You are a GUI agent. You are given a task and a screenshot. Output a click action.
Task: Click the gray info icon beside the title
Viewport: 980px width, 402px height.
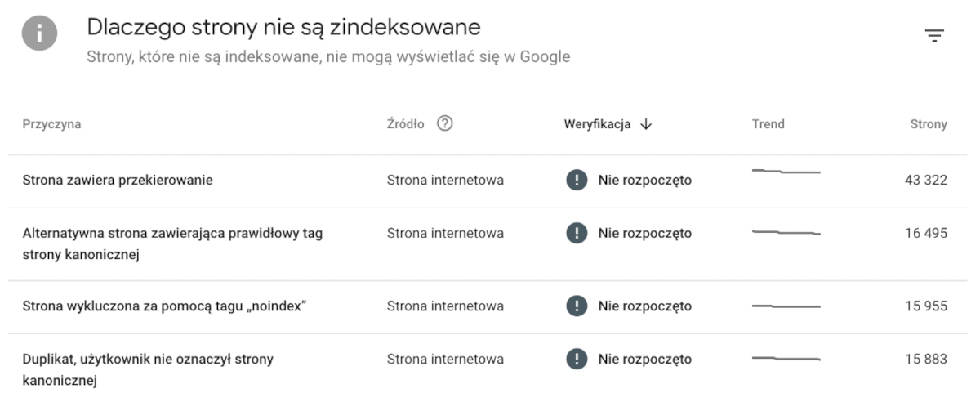(x=40, y=36)
